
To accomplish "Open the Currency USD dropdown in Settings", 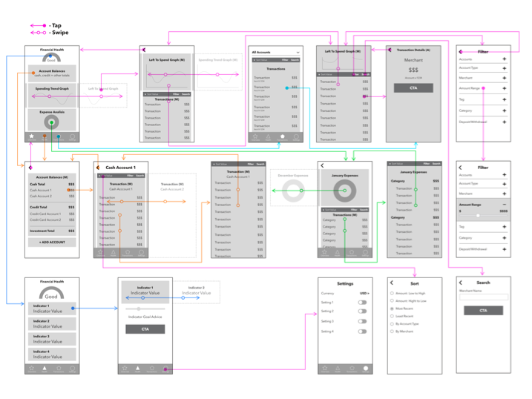I will click(364, 293).
